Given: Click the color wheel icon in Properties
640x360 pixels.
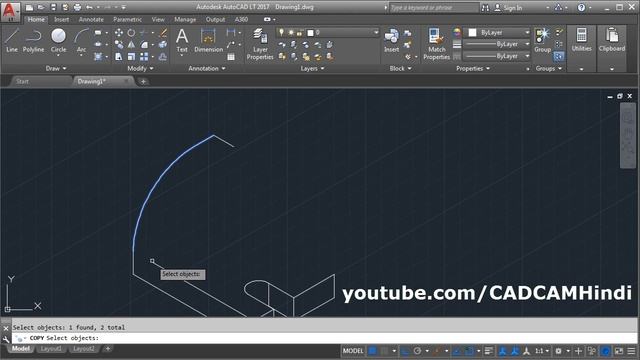Looking at the screenshot, I should pyautogui.click(x=457, y=33).
